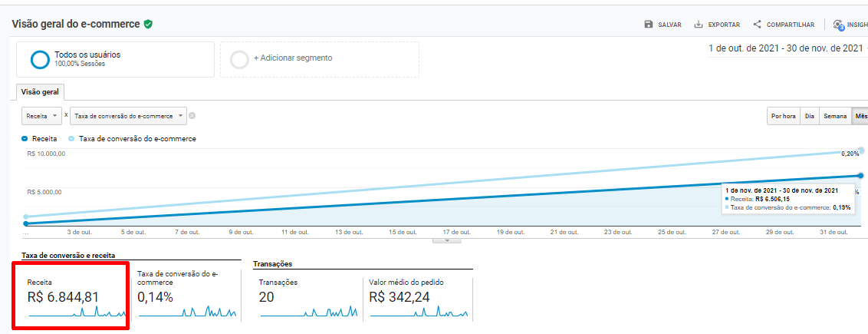This screenshot has height=334, width=868.
Task: Open Taxa de conversão do e-commerce dropdown
Action: pyautogui.click(x=128, y=116)
